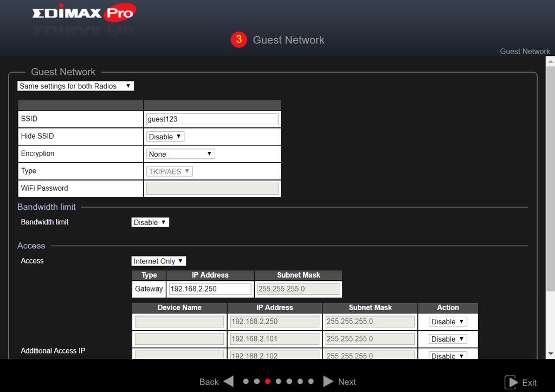Jump to first wizard step dot
This screenshot has height=392, width=555.
click(246, 381)
